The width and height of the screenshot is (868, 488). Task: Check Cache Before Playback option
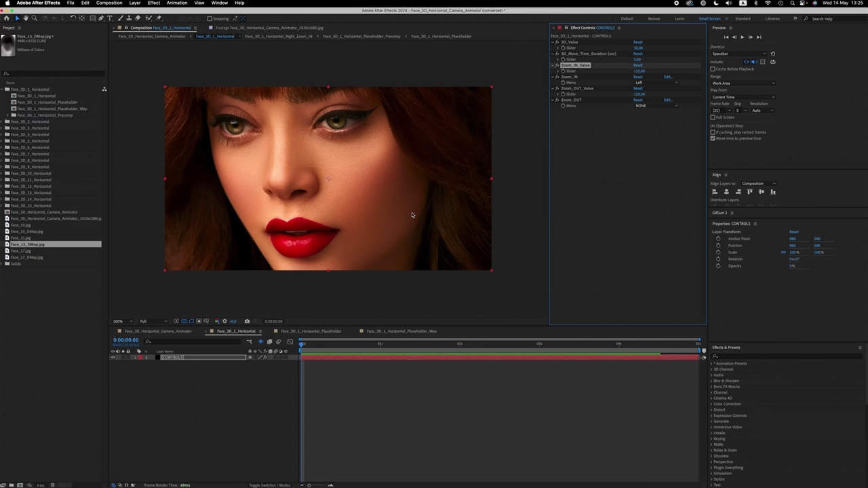click(x=713, y=69)
